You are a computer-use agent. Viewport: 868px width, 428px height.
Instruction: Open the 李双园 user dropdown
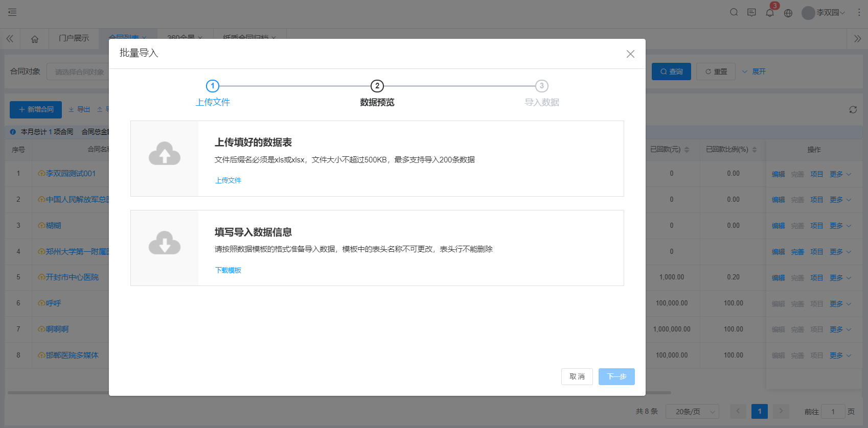tap(824, 13)
